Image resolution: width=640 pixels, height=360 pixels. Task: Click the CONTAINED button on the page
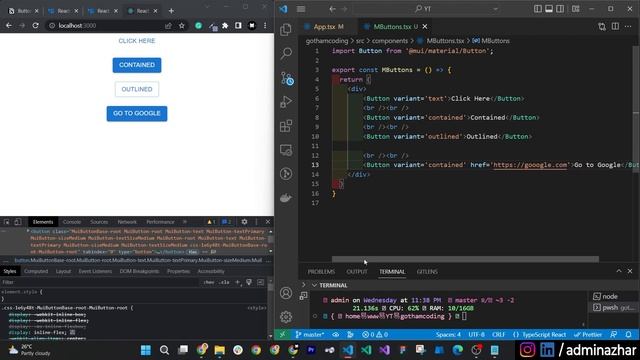(137, 65)
